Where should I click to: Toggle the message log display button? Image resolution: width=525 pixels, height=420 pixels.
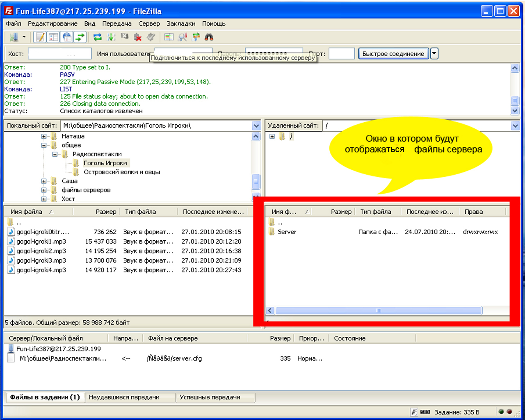tap(40, 37)
